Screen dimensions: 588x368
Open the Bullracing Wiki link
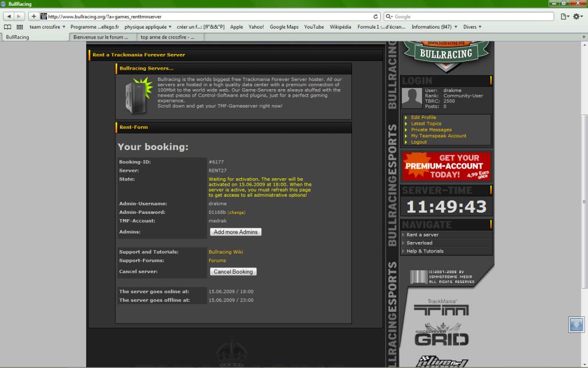click(x=226, y=252)
